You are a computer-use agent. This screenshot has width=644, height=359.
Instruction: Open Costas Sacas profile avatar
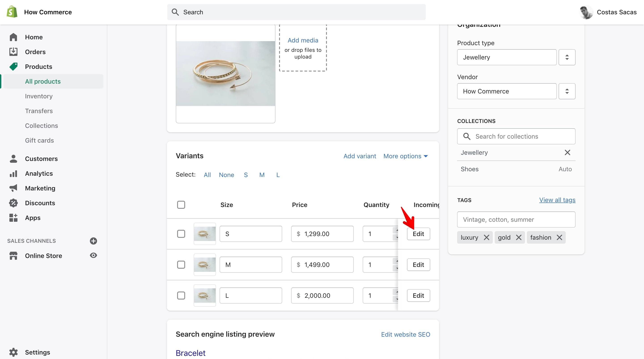(586, 12)
